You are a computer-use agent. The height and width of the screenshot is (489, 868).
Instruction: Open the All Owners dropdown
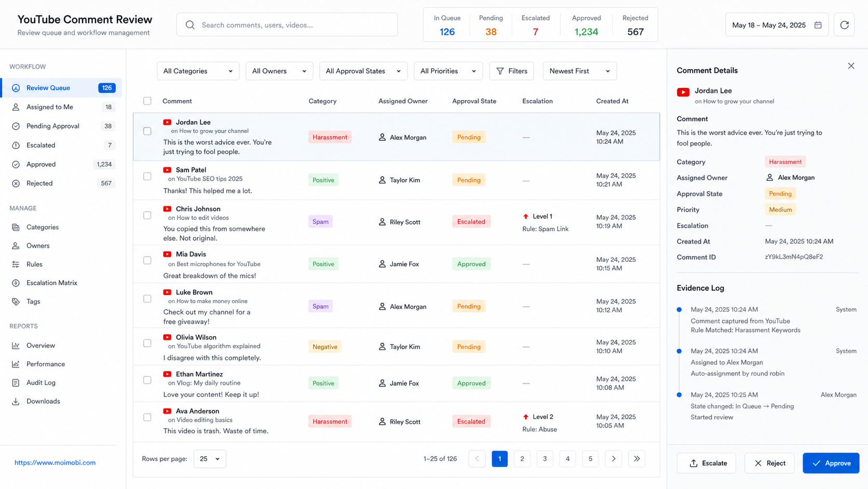tap(279, 71)
